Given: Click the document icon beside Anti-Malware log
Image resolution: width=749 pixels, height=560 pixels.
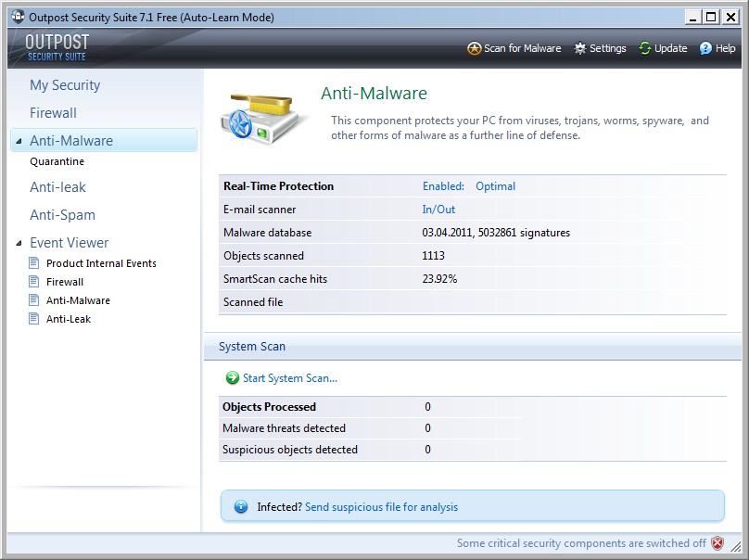Looking at the screenshot, I should 34,300.
